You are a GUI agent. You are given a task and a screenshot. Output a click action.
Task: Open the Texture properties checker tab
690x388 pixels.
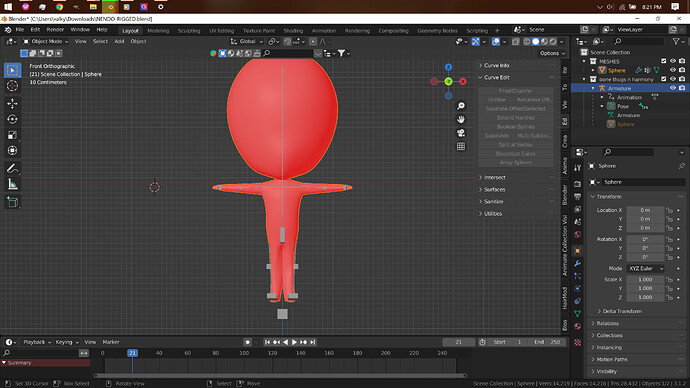577,342
